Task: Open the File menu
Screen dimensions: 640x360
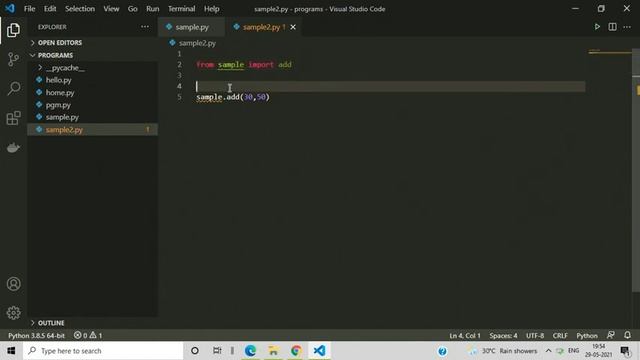Action: coord(29,9)
